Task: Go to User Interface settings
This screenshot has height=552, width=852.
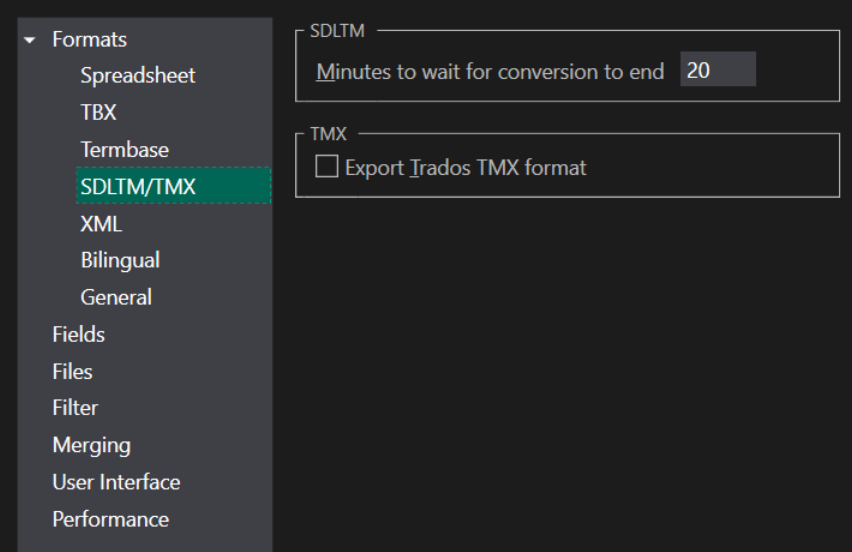Action: 116,482
